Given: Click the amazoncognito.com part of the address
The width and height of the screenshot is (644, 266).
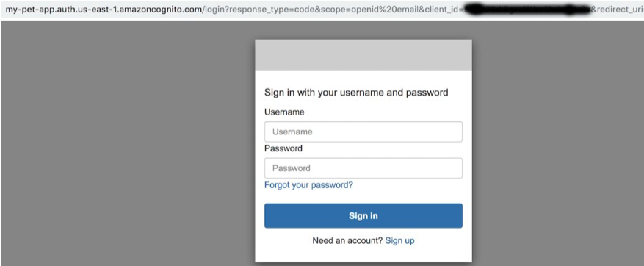Looking at the screenshot, I should pyautogui.click(x=159, y=9).
